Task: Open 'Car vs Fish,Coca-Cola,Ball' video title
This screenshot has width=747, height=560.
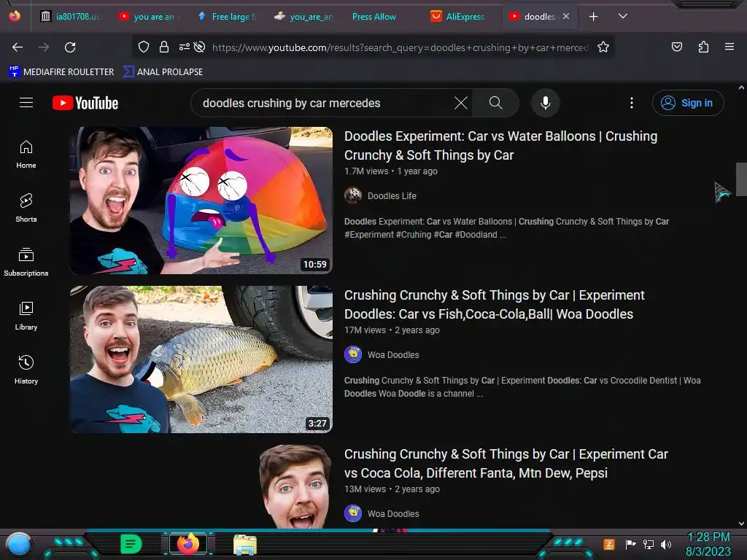Action: (x=495, y=305)
